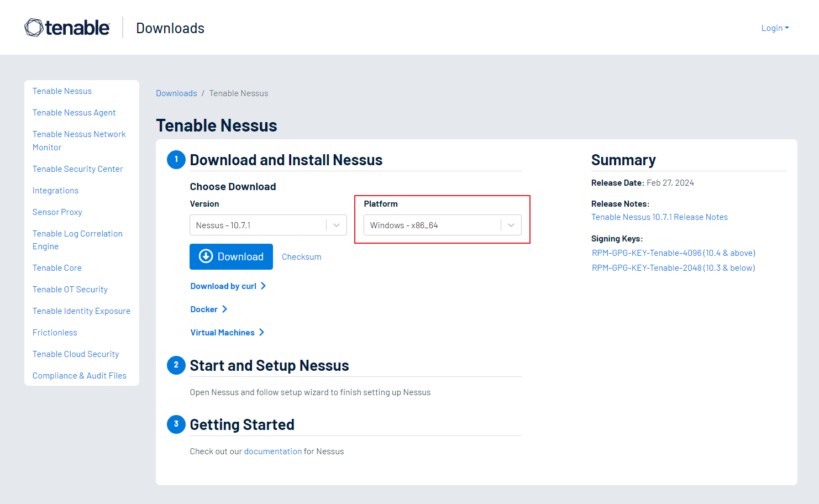The image size is (819, 504).
Task: Click the Tenable Nessus breadcrumb text
Action: pyautogui.click(x=238, y=93)
